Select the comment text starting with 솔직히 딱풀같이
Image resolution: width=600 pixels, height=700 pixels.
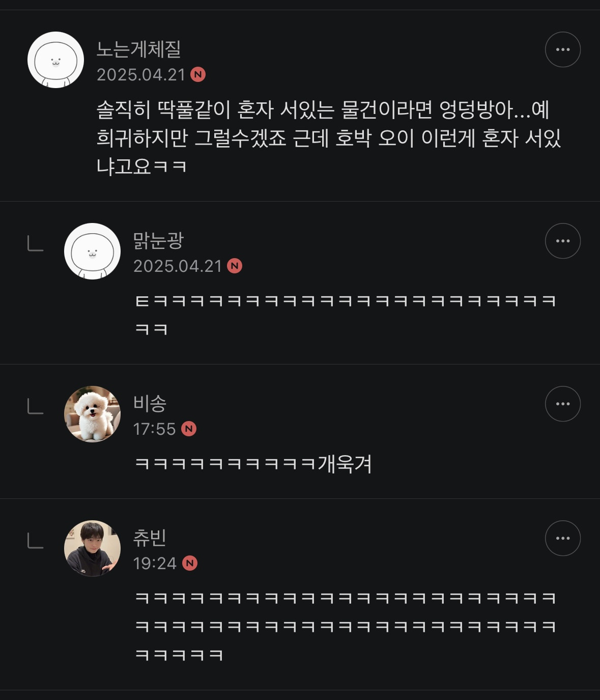tap(329, 138)
